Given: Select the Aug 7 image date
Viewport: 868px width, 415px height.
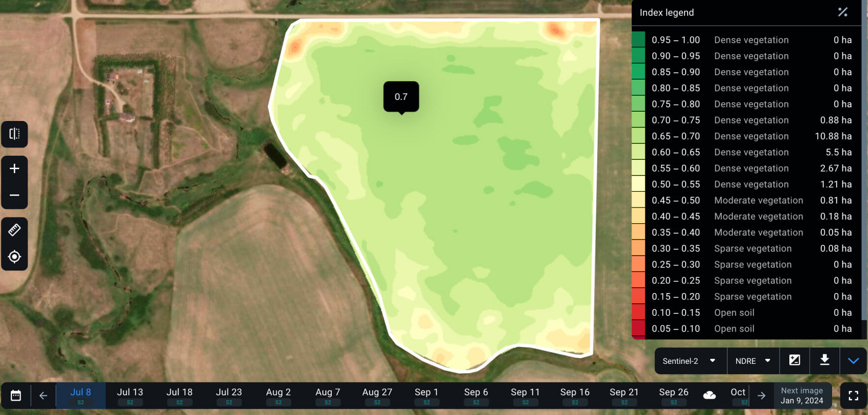Looking at the screenshot, I should [328, 395].
